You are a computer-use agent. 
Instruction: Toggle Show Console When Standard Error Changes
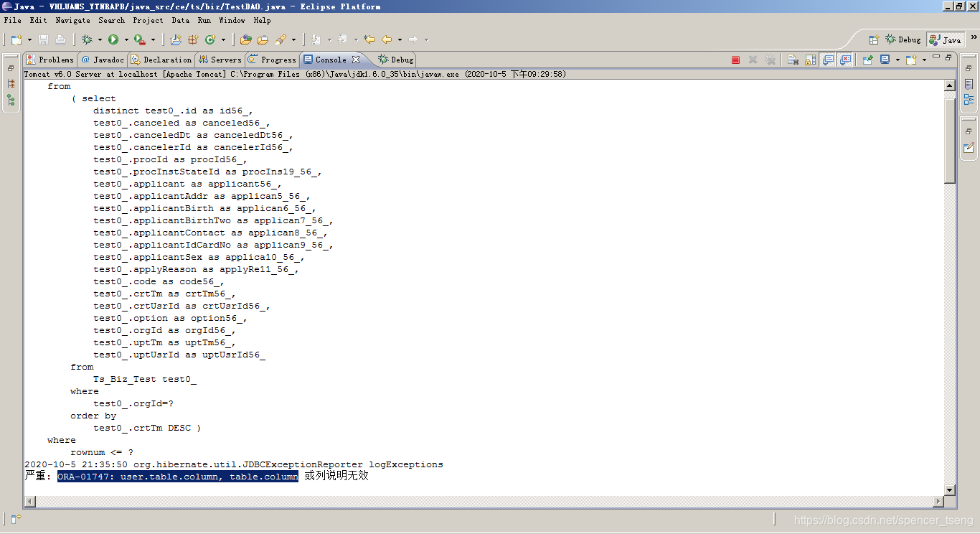tap(845, 60)
